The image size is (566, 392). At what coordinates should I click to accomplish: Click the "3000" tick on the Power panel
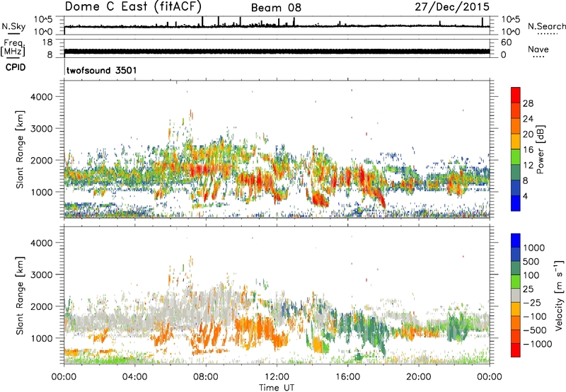(x=41, y=129)
